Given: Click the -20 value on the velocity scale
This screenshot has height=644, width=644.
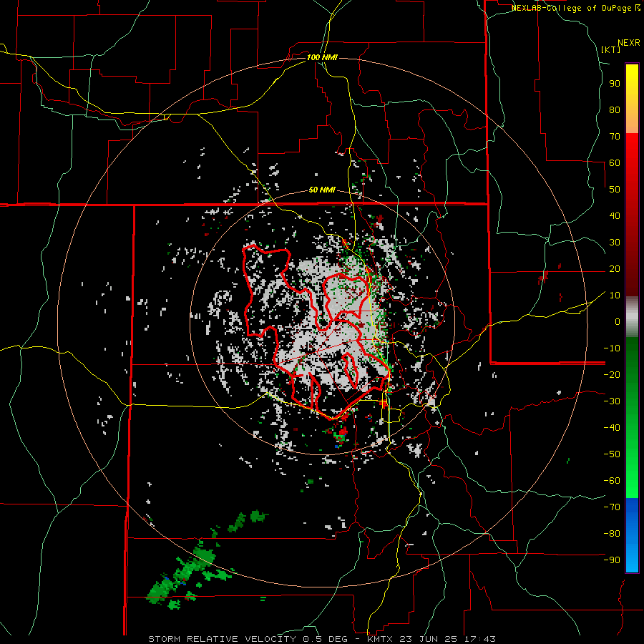Looking at the screenshot, I should tap(612, 375).
